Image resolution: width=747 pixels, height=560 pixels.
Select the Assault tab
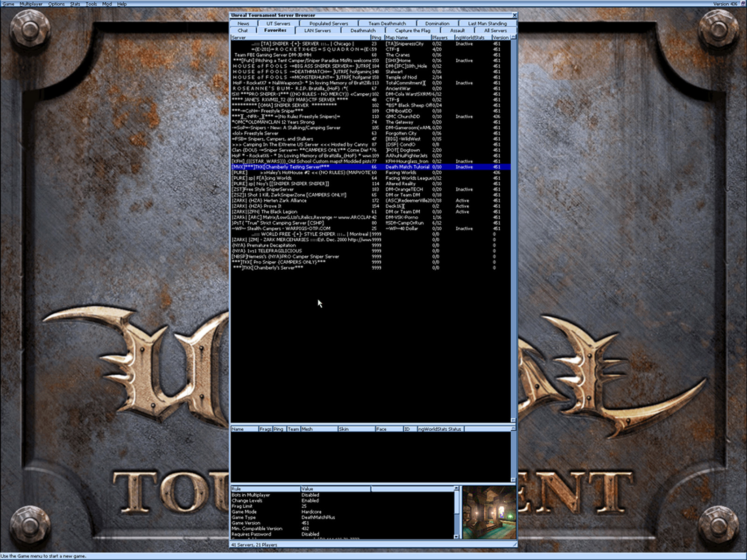pos(458,30)
